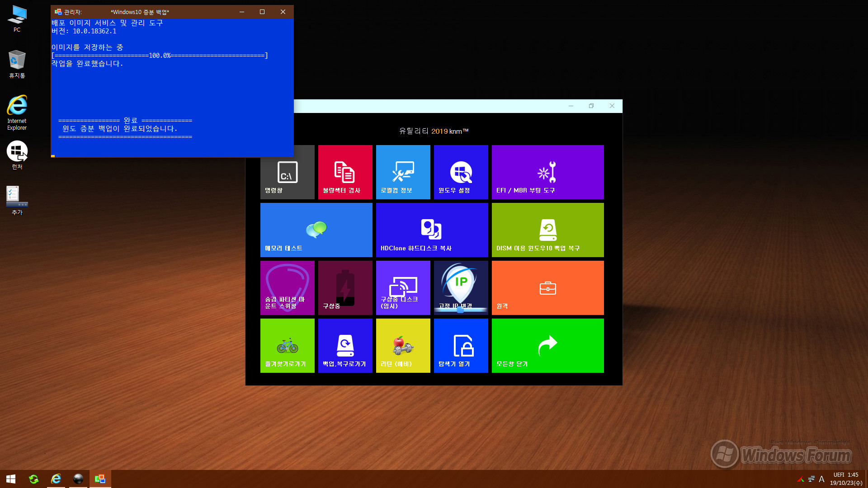Click the red tray icon beside network
The height and width of the screenshot is (488, 868).
pos(801,479)
